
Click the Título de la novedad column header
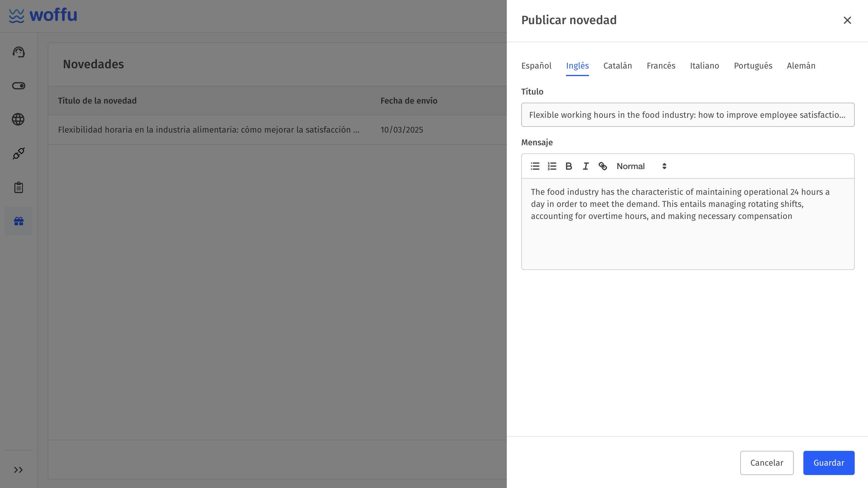(97, 101)
